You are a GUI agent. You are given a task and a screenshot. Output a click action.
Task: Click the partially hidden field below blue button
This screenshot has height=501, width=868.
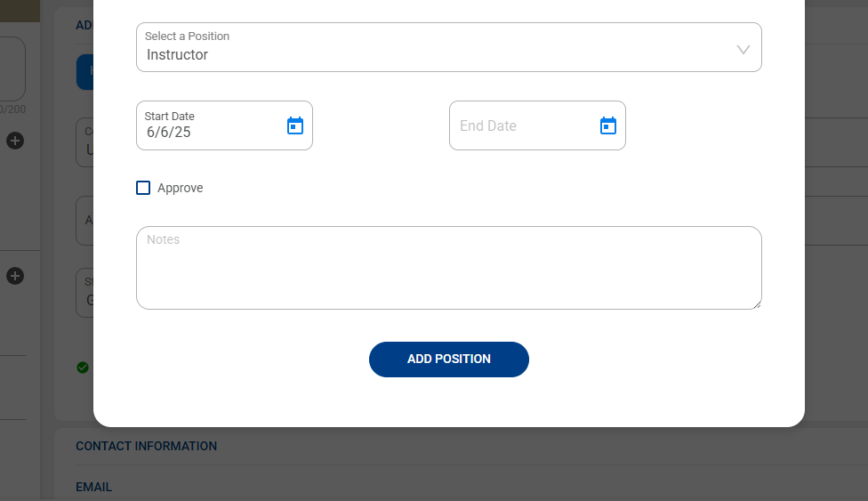tap(85, 142)
